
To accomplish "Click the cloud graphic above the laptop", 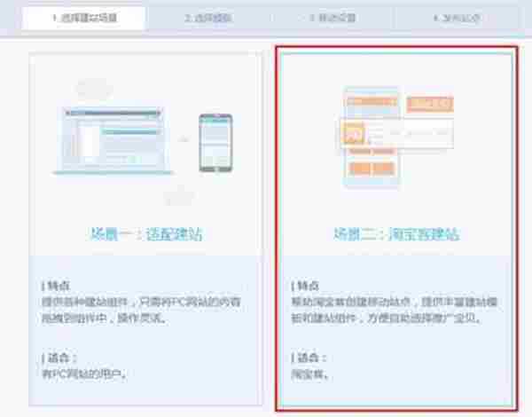I will pyautogui.click(x=94, y=89).
